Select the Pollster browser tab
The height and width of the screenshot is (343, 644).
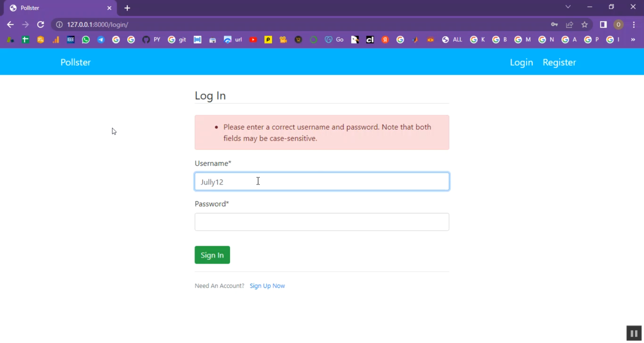(60, 8)
